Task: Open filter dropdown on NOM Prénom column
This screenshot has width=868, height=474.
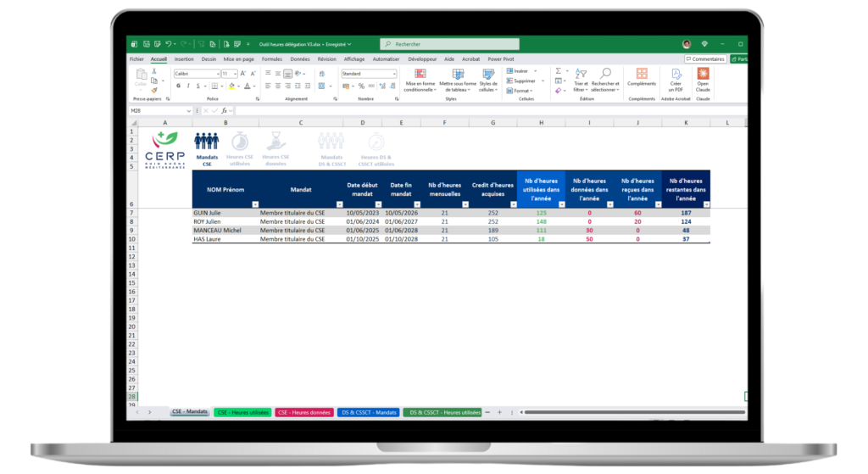Action: (x=254, y=204)
